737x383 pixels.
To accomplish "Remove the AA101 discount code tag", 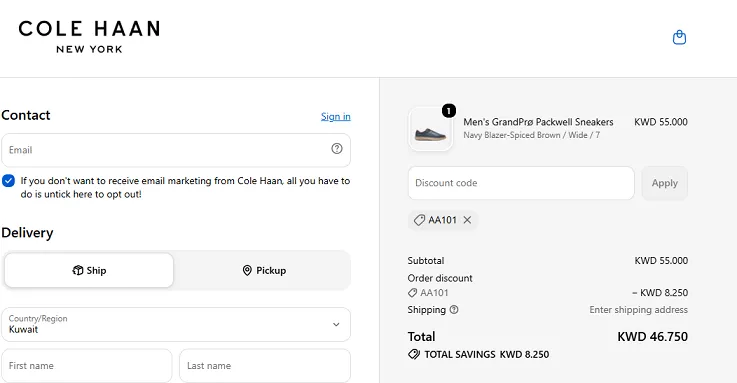I will point(467,220).
